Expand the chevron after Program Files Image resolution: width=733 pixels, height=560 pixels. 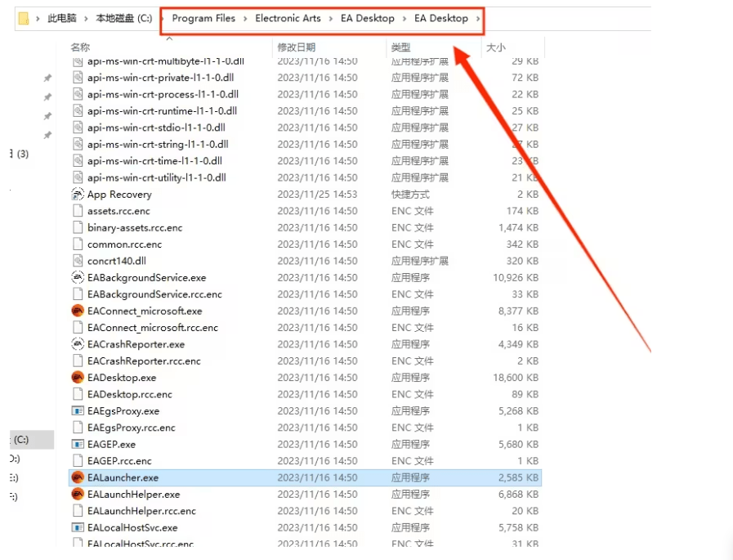point(245,18)
